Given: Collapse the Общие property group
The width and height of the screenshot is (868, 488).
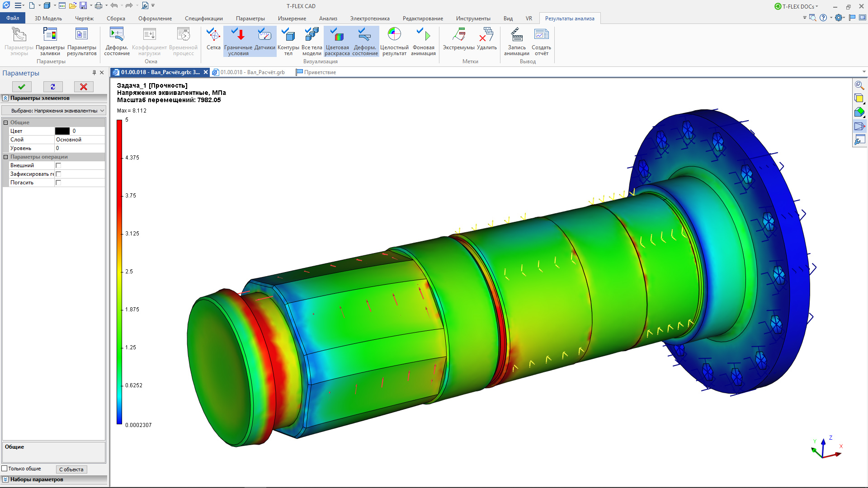Looking at the screenshot, I should (x=6, y=122).
